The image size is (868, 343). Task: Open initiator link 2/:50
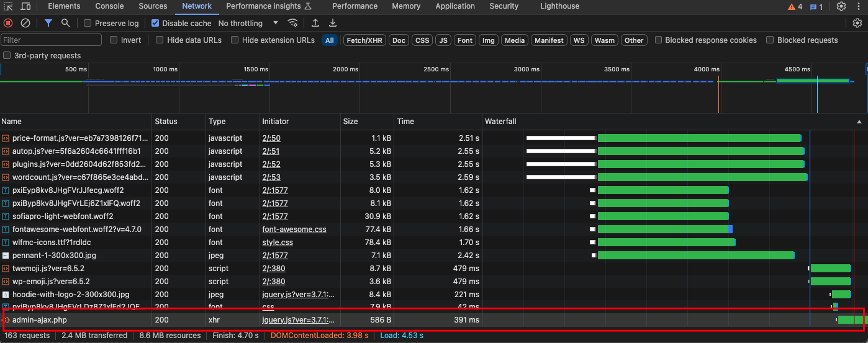(x=271, y=138)
